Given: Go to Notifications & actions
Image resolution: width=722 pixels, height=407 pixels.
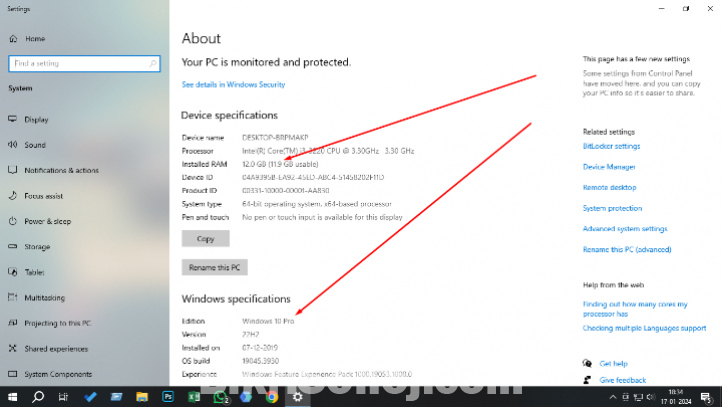Looking at the screenshot, I should point(61,170).
